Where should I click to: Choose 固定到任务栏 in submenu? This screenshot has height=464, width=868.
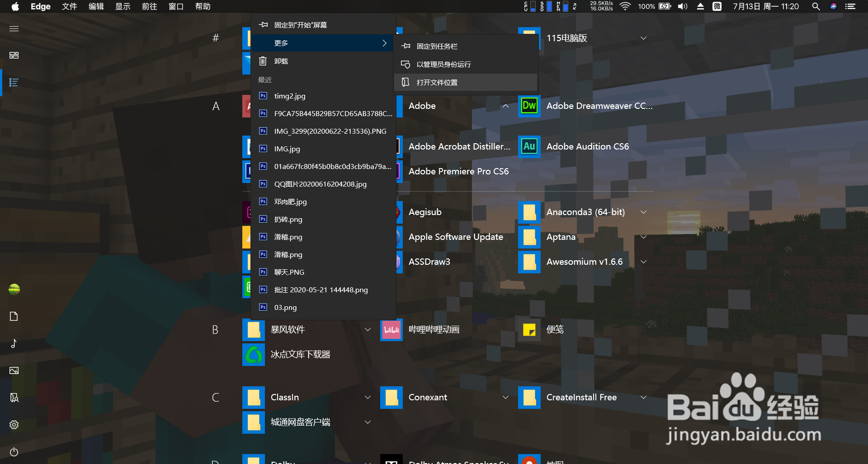(x=466, y=46)
